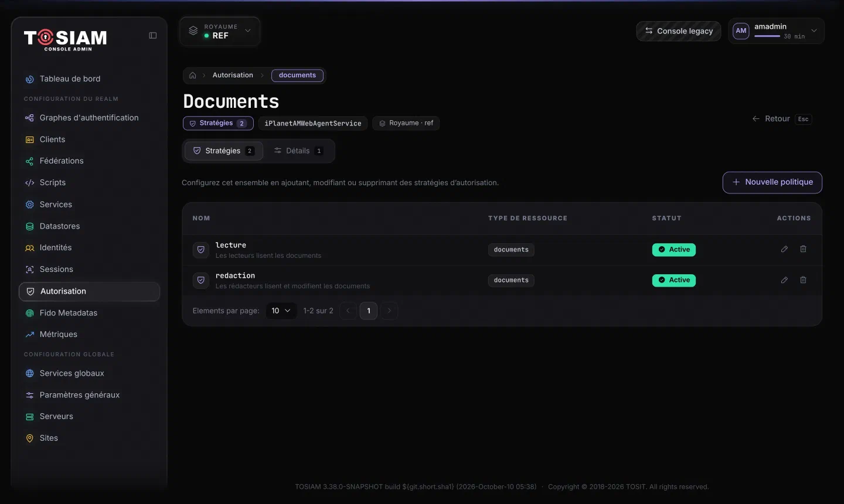This screenshot has height=504, width=844.
Task: Go to the previous page arrow
Action: [x=348, y=311]
